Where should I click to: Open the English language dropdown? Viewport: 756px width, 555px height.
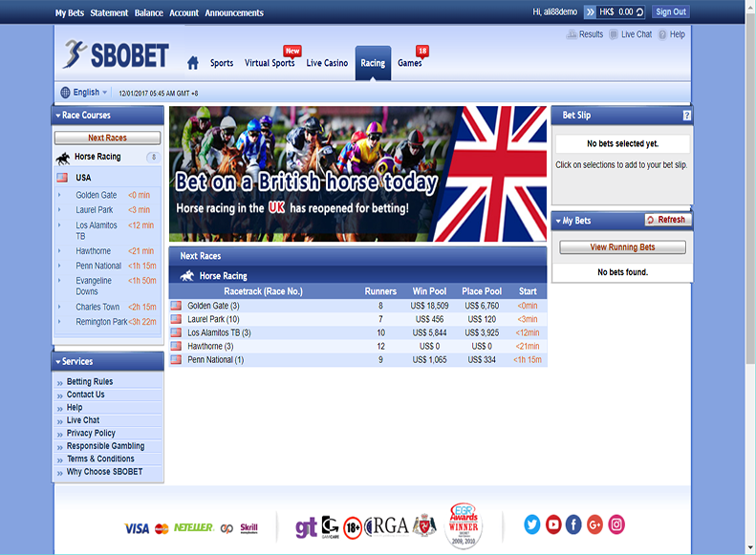pyautogui.click(x=84, y=93)
